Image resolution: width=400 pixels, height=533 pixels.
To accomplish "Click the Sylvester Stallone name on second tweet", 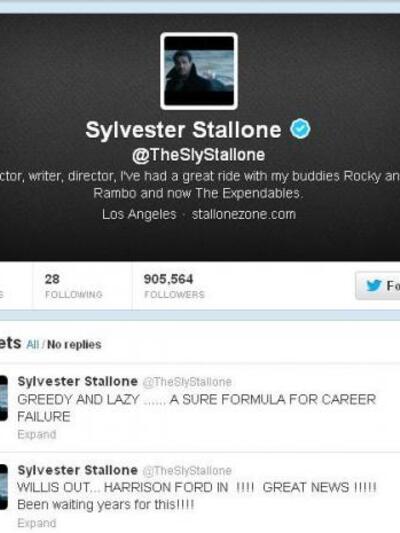I will [77, 470].
